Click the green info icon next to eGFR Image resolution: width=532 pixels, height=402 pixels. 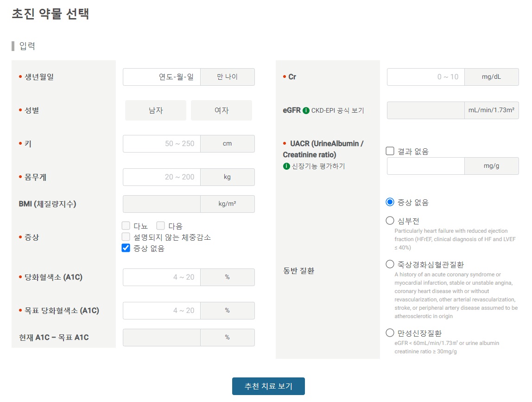[x=306, y=110]
